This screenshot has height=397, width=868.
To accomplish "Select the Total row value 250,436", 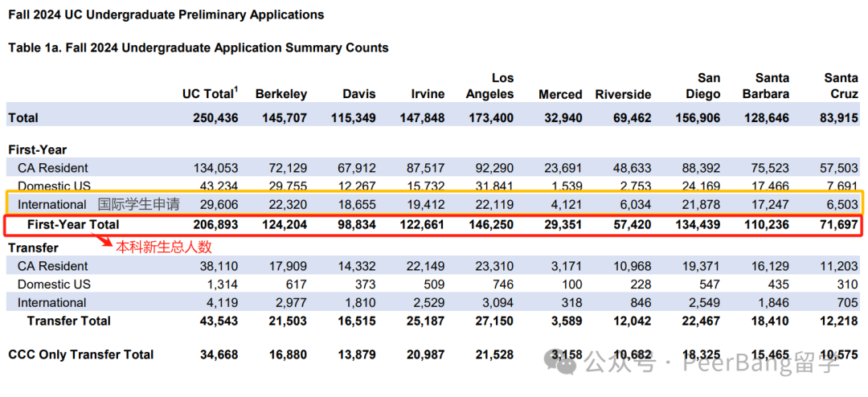I will tap(216, 118).
